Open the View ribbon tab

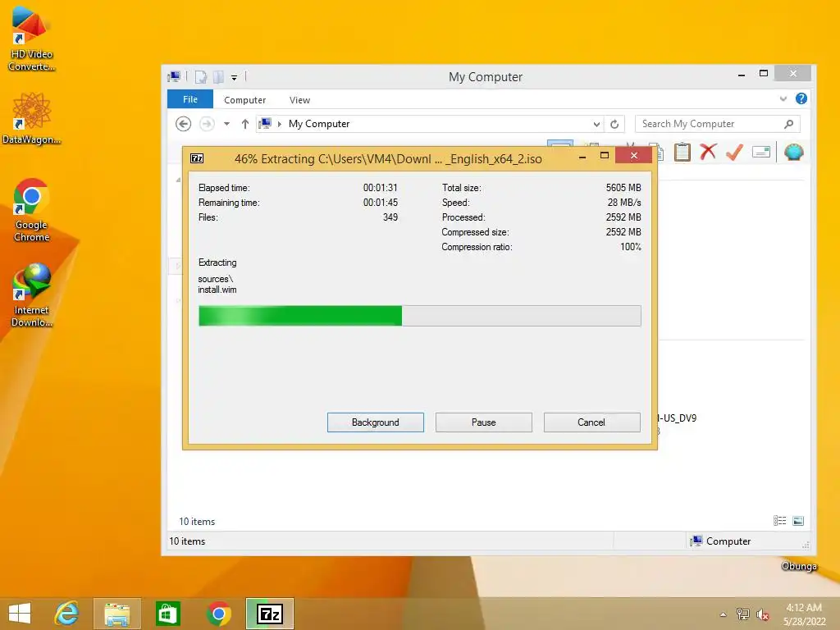coord(299,100)
